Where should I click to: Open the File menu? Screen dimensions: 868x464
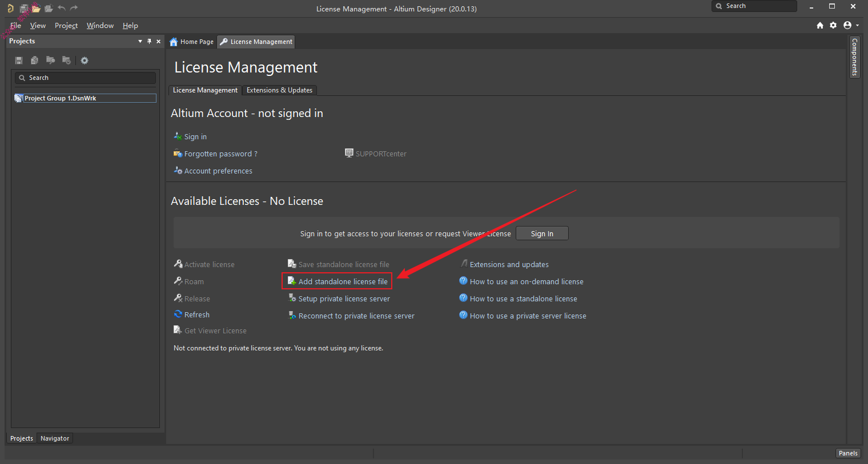click(15, 26)
